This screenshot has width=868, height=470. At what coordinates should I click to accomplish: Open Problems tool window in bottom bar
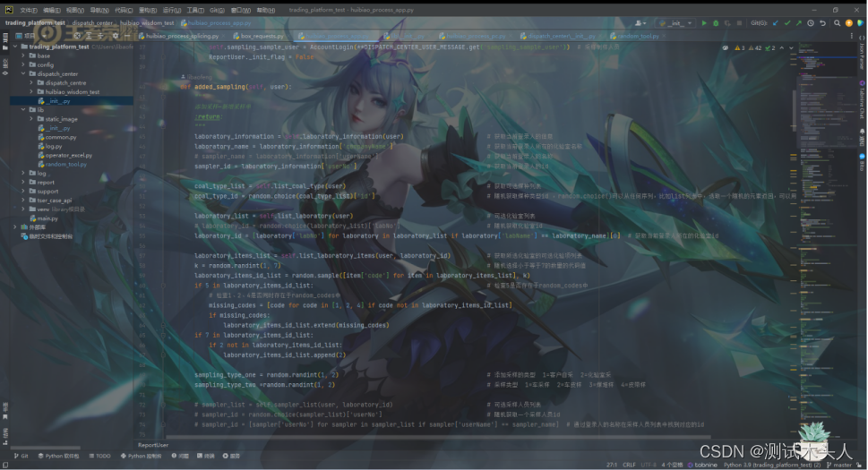point(180,457)
